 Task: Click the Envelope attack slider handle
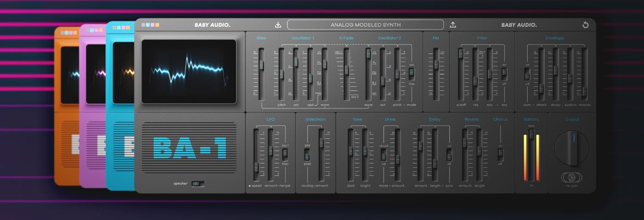pos(541,88)
